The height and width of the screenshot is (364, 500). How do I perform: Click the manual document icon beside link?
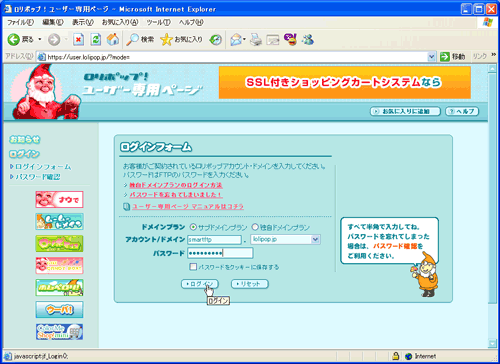(x=126, y=207)
